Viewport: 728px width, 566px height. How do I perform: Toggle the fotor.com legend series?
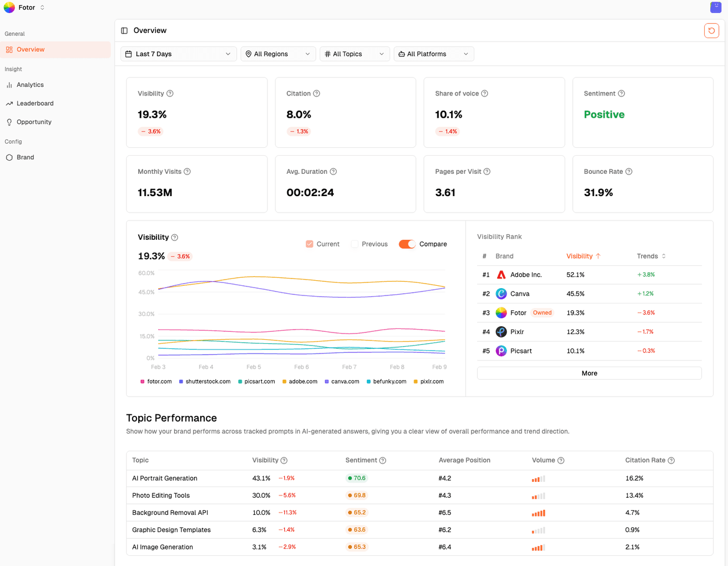156,382
